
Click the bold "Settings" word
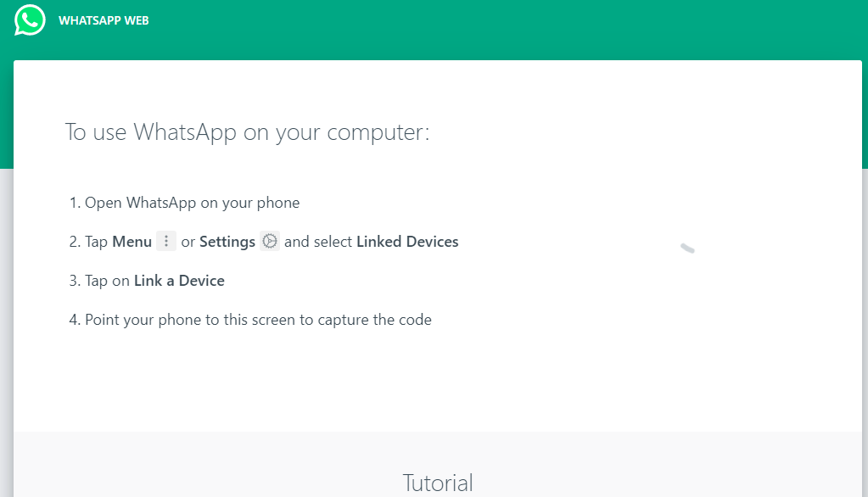coord(227,242)
